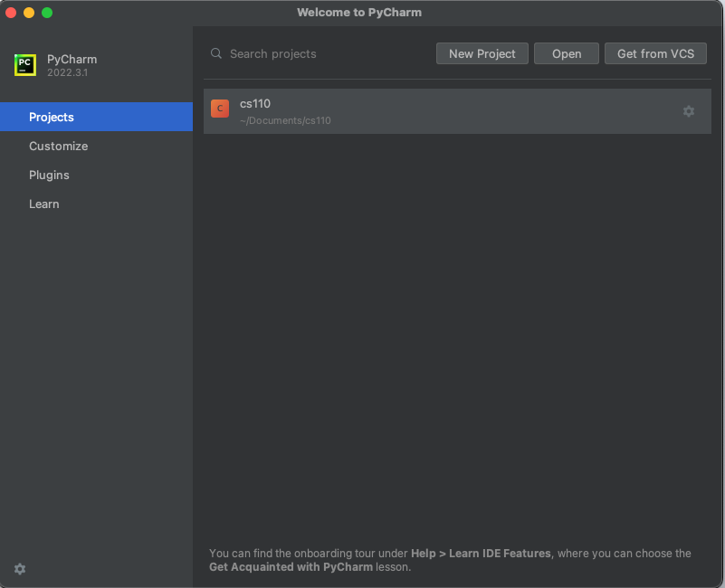Viewport: 725px width, 588px height.
Task: Click the Open button
Action: [x=566, y=53]
